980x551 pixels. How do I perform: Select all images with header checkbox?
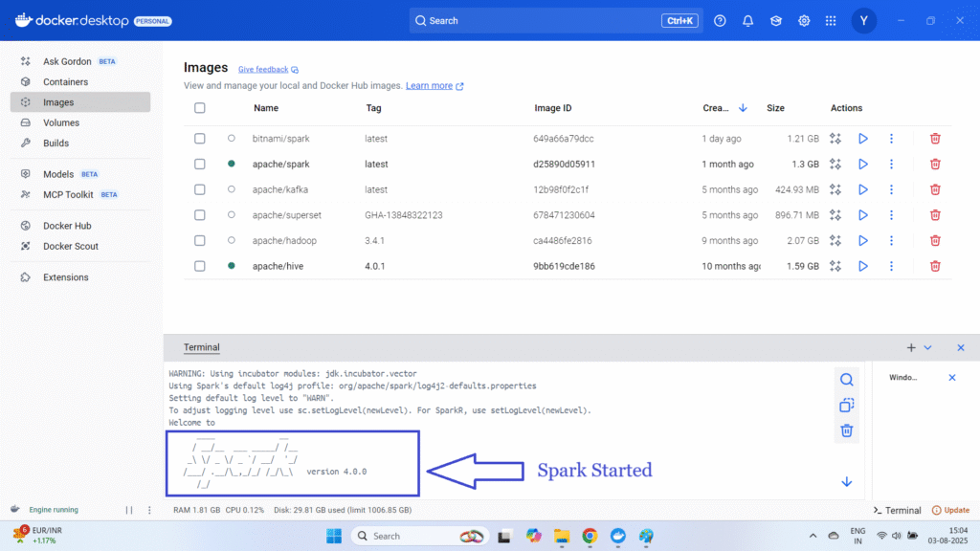tap(199, 108)
